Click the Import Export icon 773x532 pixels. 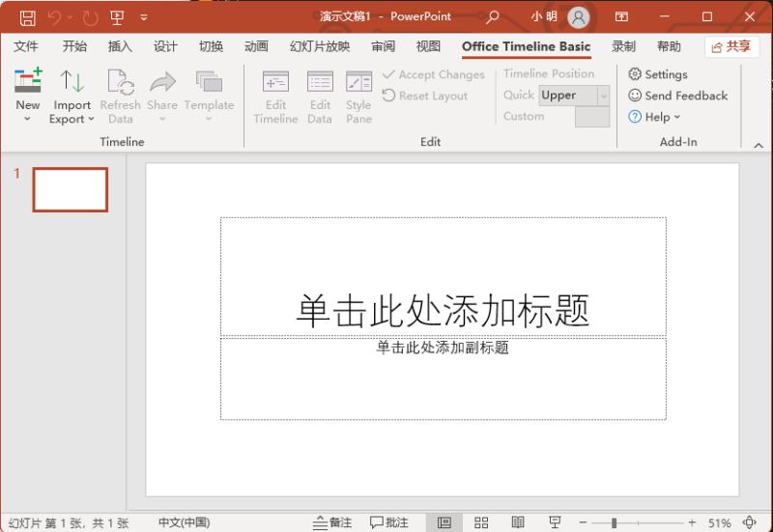tap(72, 81)
